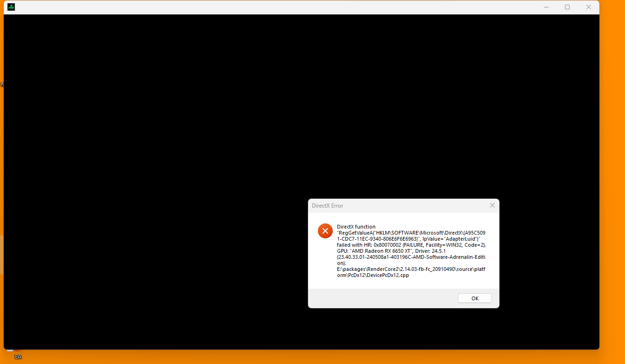Minimize the game window
This screenshot has width=625, height=364.
(x=546, y=7)
